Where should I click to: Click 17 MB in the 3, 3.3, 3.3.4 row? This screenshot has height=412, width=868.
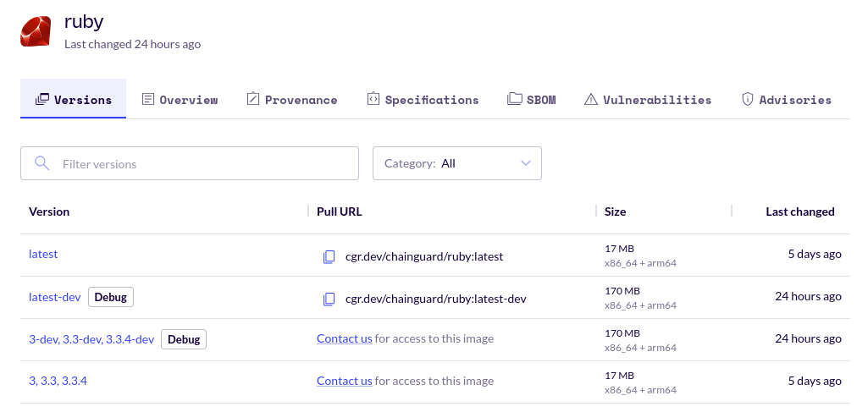click(x=619, y=376)
